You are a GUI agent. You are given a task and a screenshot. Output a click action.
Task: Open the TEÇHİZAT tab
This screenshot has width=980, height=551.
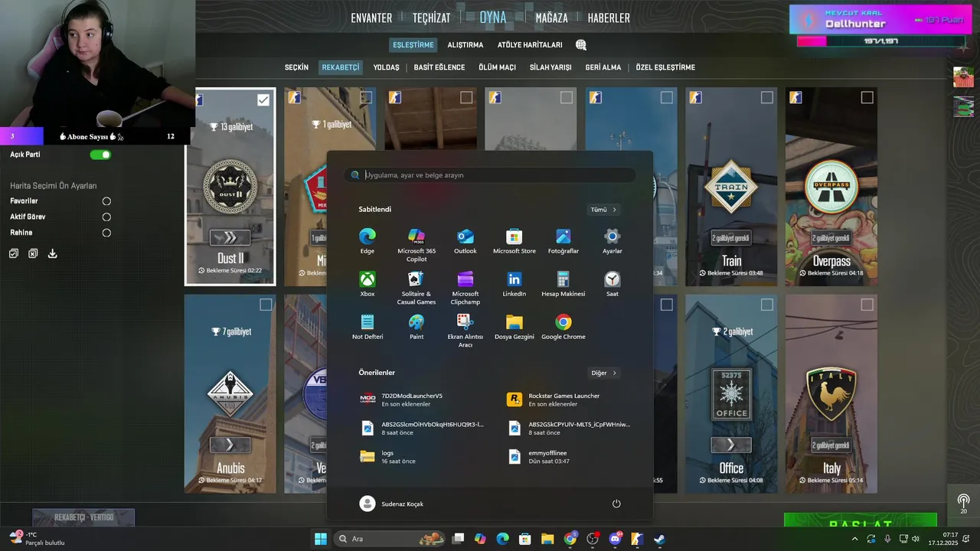point(432,18)
